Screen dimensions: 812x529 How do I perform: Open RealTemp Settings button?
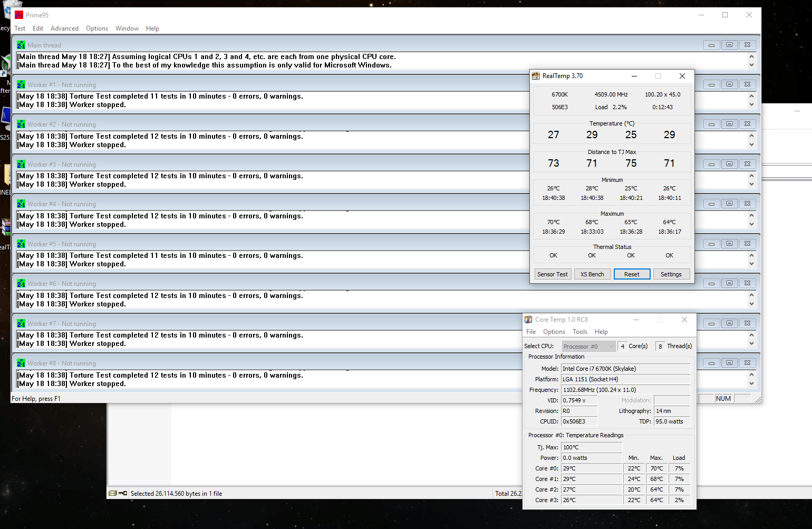pos(671,274)
